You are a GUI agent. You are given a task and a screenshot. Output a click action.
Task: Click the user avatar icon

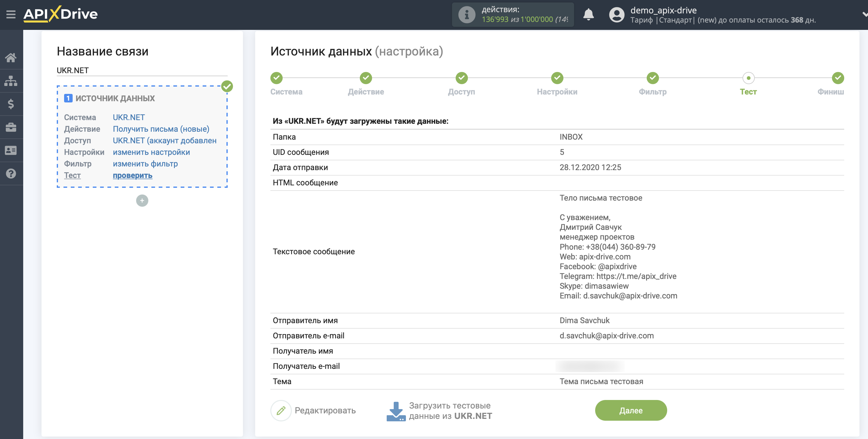tap(617, 15)
